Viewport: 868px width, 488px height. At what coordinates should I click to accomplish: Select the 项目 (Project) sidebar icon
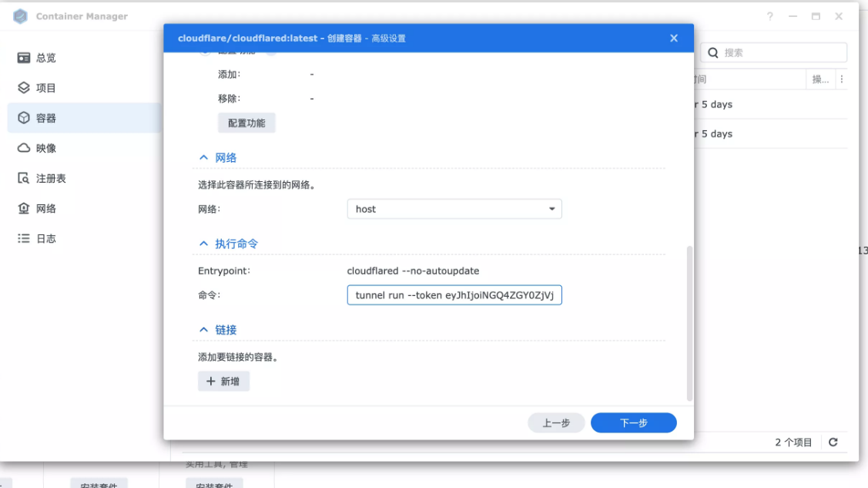pyautogui.click(x=21, y=87)
